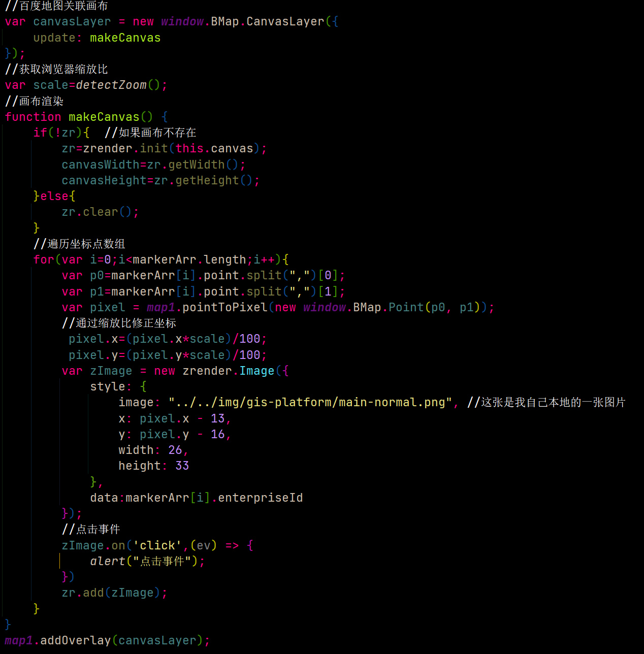Click the scale variable assignment

(50, 85)
